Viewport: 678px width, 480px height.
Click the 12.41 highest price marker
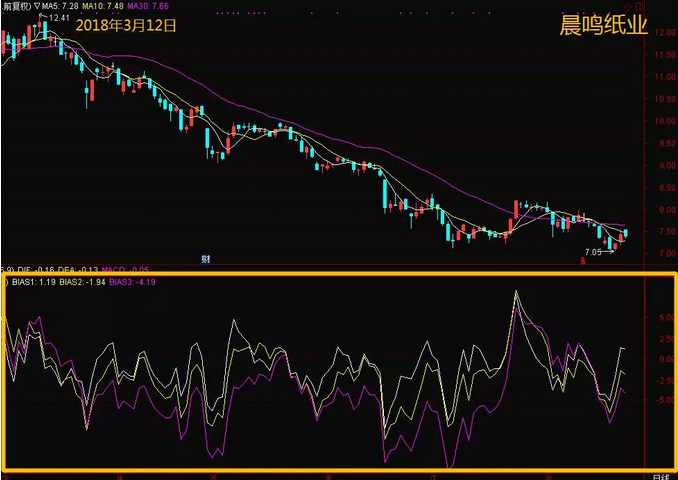click(x=58, y=18)
